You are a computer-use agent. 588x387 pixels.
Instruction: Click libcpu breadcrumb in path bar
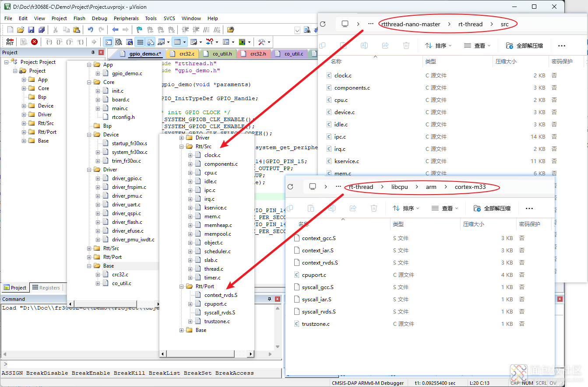[x=399, y=187]
